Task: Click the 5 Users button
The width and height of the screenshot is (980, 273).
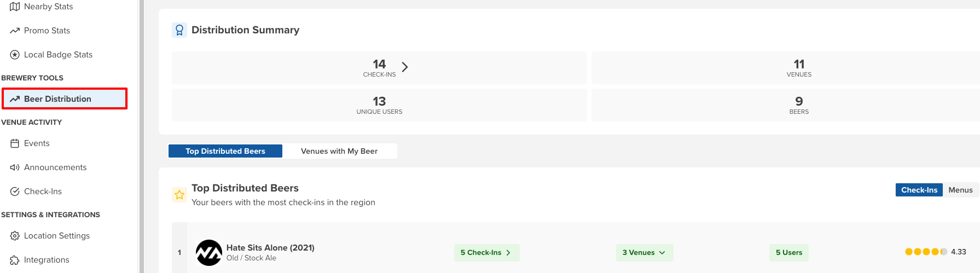Action: 788,252
